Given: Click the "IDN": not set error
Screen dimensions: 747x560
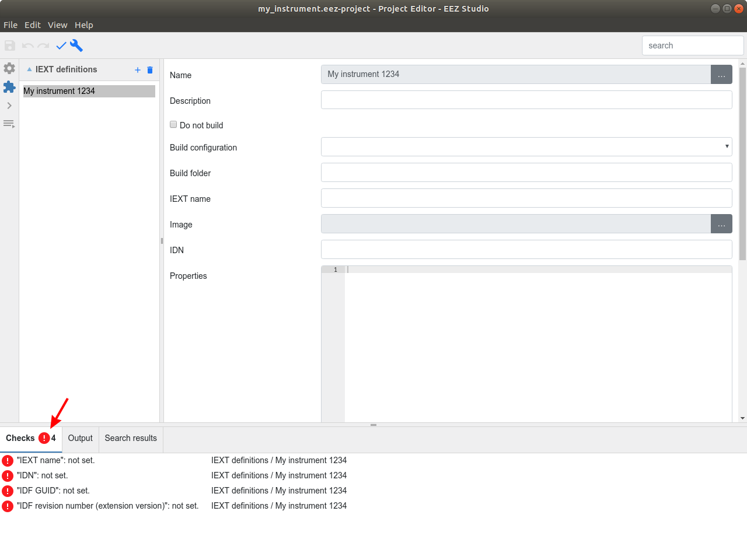Looking at the screenshot, I should click(42, 475).
